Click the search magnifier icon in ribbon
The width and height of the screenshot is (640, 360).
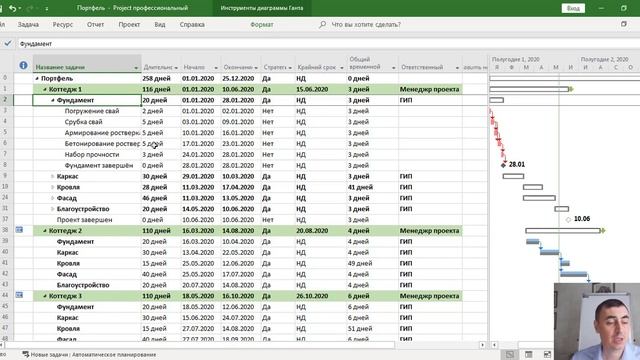pos(322,24)
